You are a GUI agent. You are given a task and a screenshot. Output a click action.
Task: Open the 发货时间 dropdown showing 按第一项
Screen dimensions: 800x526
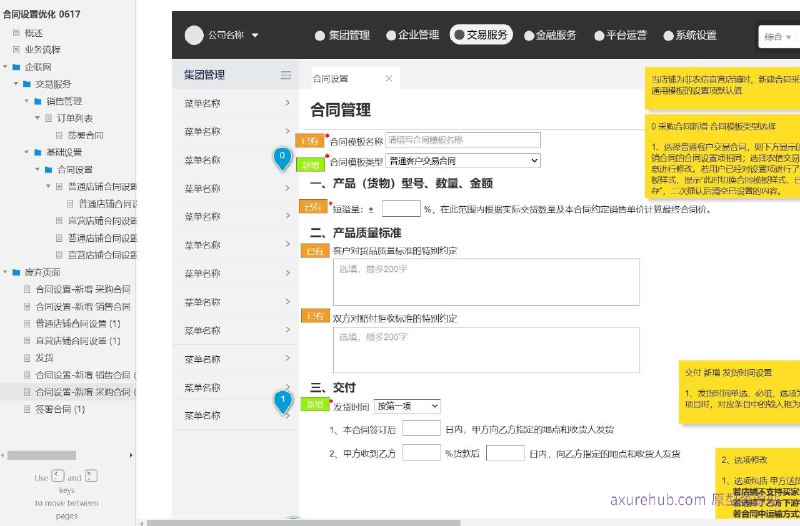(407, 406)
